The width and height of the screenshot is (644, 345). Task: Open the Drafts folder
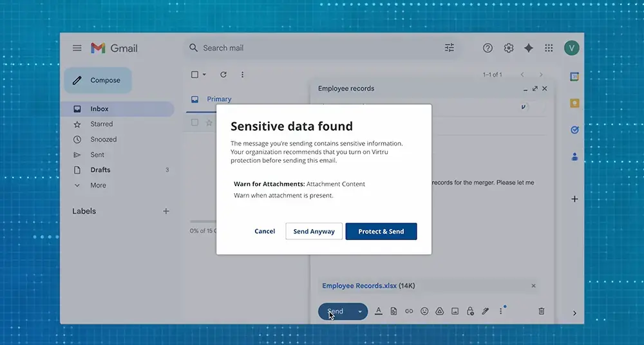100,170
